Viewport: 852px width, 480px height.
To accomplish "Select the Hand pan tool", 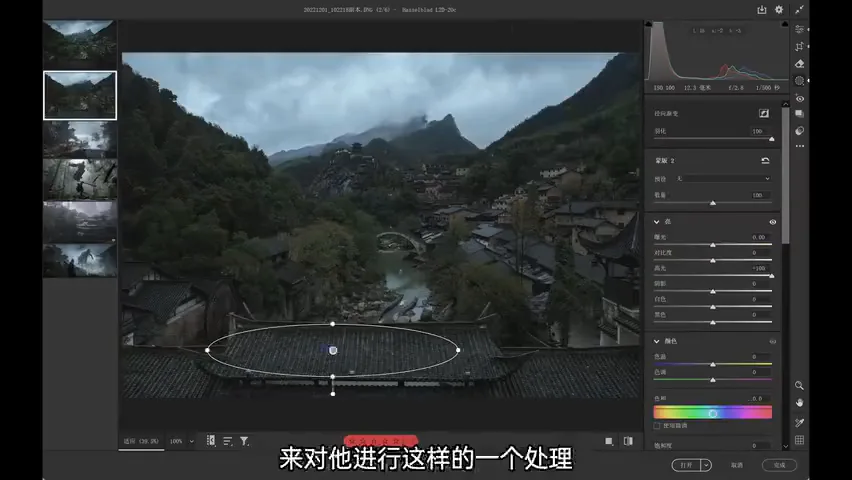I will point(799,403).
